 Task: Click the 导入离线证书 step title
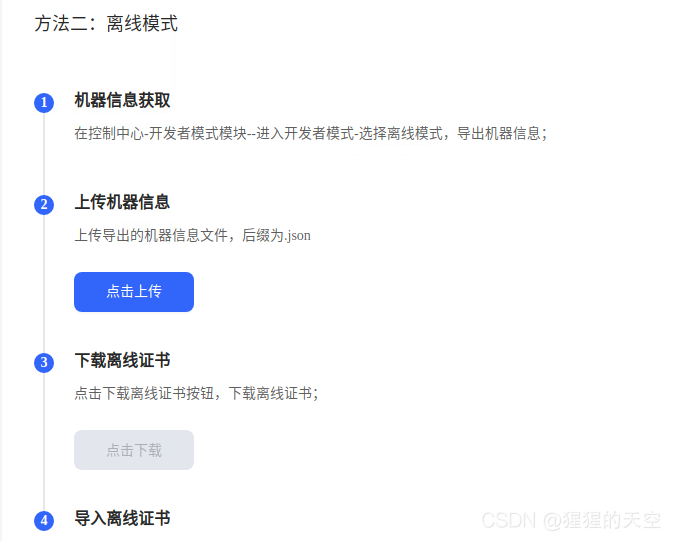pyautogui.click(x=122, y=518)
